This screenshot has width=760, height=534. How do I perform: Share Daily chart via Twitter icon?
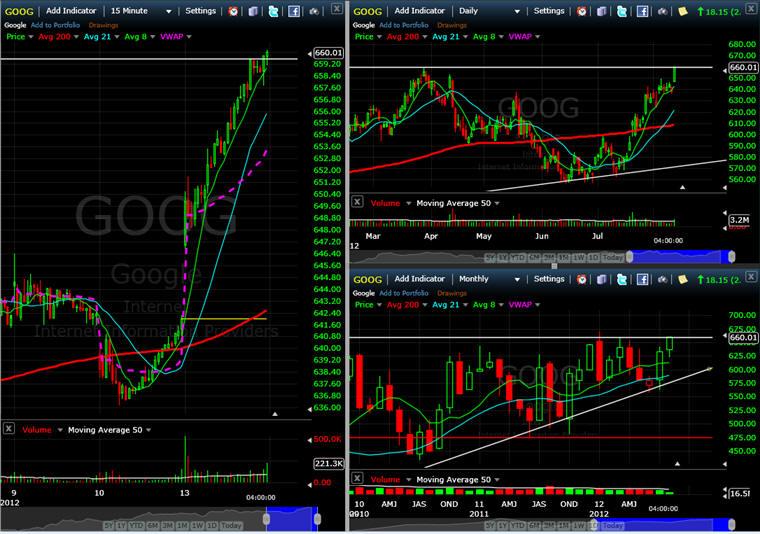coord(622,11)
